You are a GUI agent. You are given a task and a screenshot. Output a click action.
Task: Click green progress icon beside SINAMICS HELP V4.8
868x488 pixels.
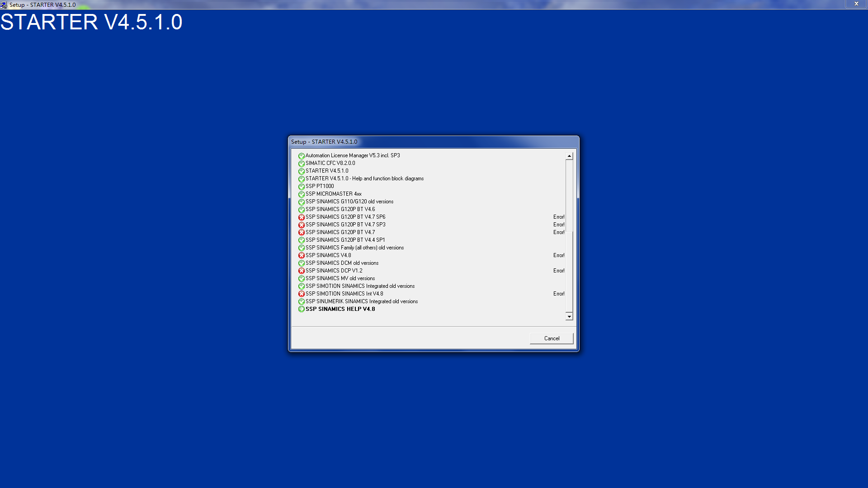(x=301, y=310)
